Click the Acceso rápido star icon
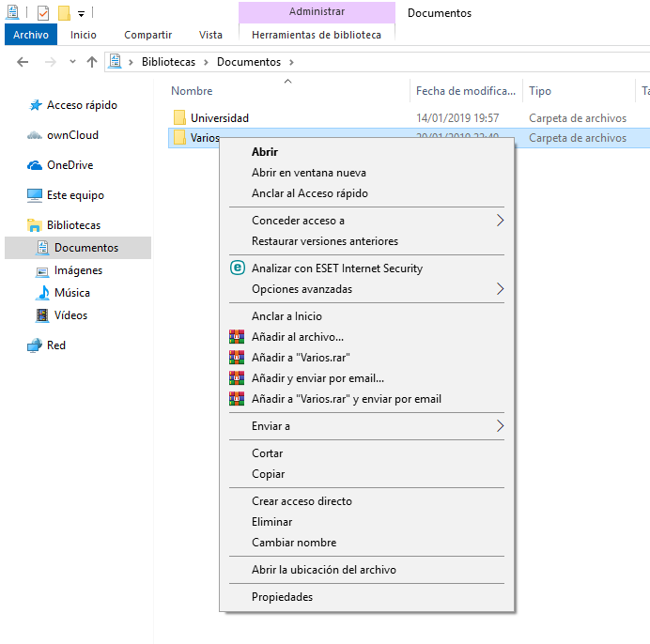 35,105
